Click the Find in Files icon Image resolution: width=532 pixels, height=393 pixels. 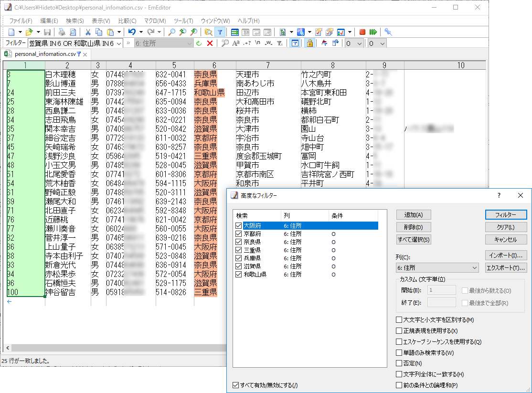click(x=209, y=32)
